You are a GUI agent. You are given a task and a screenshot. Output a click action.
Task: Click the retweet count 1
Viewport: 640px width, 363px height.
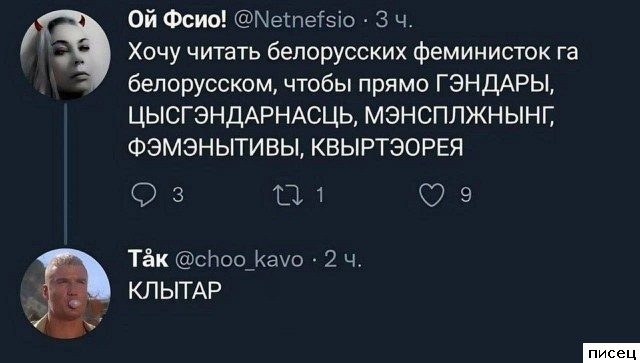pyautogui.click(x=320, y=195)
